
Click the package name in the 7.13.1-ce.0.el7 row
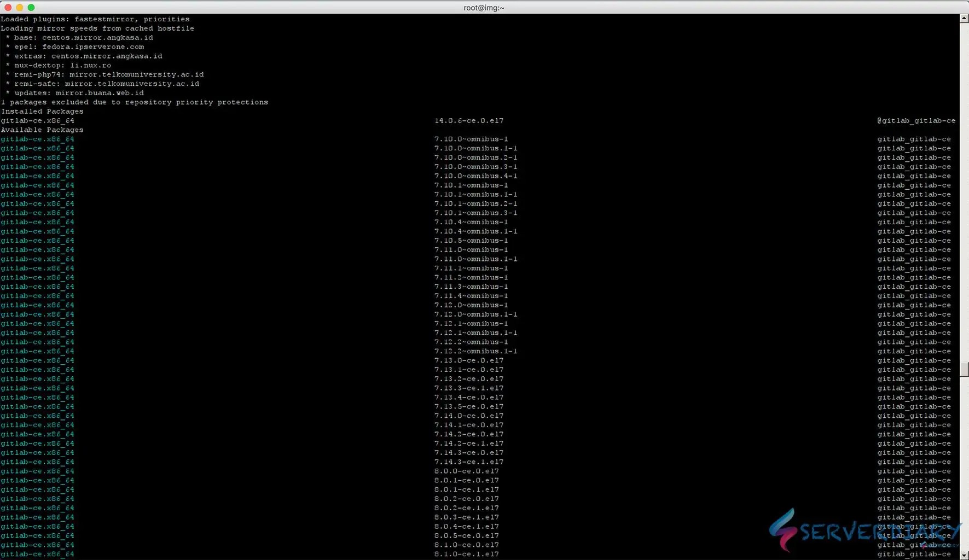(x=37, y=370)
